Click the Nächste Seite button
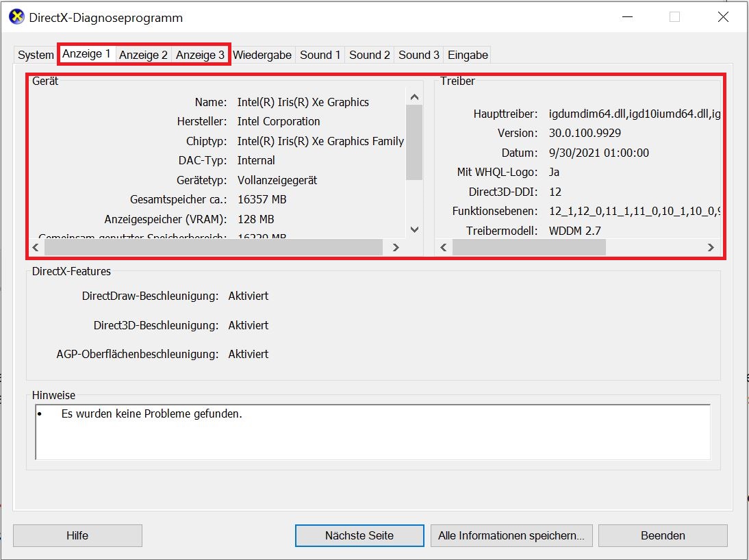The width and height of the screenshot is (749, 560). click(359, 535)
